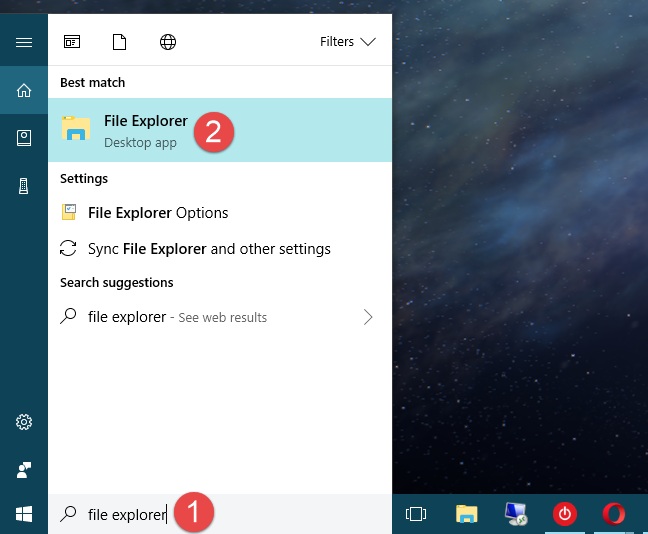
Task: Open Opera browser from the taskbar
Action: [613, 514]
